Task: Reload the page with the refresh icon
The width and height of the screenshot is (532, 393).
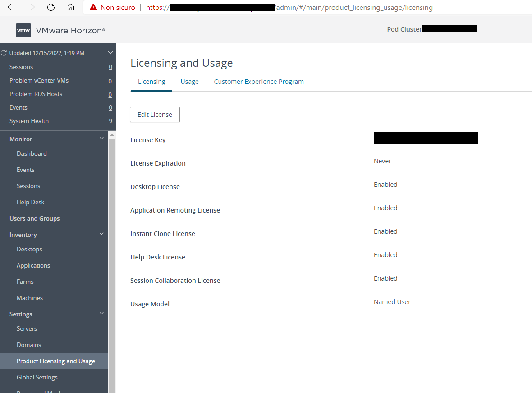Action: pyautogui.click(x=51, y=7)
